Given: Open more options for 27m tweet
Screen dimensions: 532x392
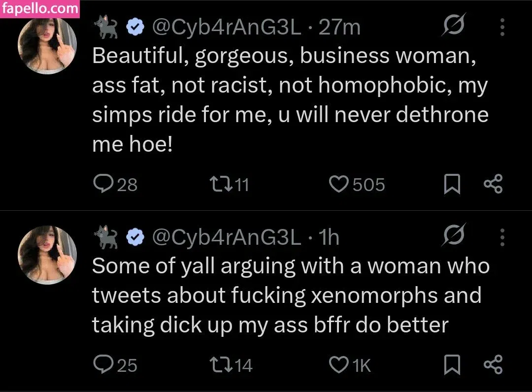Looking at the screenshot, I should 502,27.
